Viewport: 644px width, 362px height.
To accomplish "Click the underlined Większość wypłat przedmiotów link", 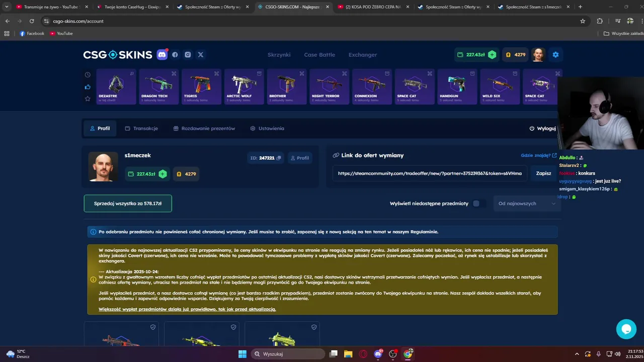I will pos(187,309).
